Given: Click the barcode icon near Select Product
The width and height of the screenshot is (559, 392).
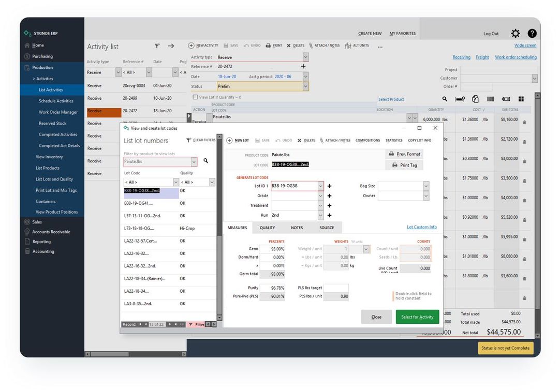Looking at the screenshot, I should click(490, 98).
